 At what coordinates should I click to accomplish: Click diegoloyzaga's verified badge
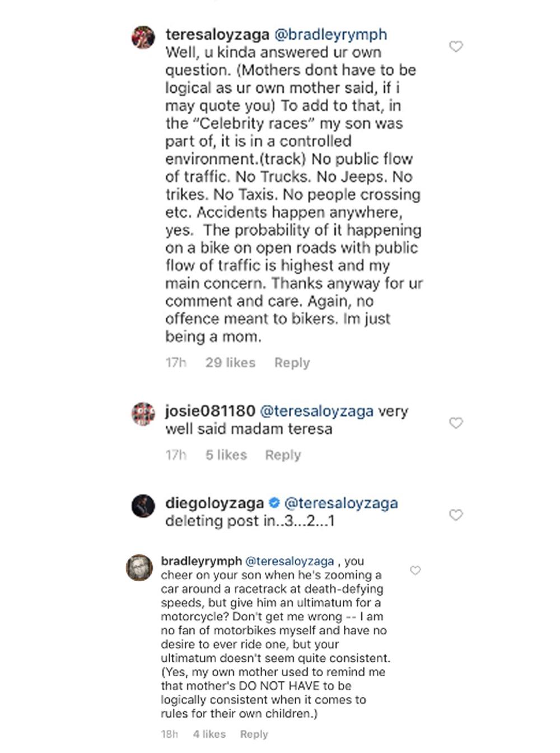pyautogui.click(x=274, y=503)
